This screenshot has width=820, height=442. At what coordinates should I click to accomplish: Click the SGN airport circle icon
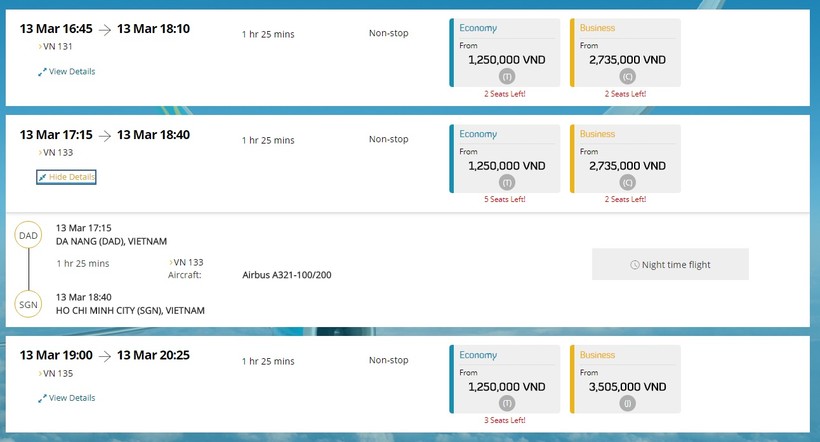coord(28,304)
